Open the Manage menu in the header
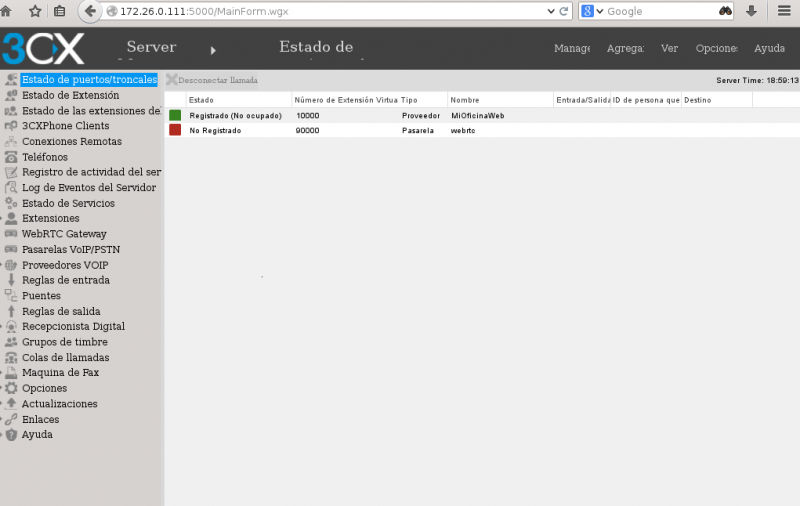The height and width of the screenshot is (506, 800). click(572, 48)
